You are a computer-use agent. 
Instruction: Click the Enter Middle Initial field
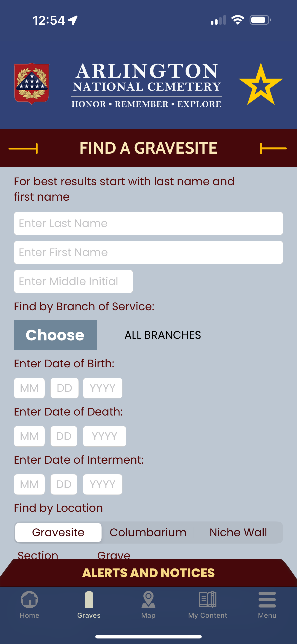click(73, 281)
